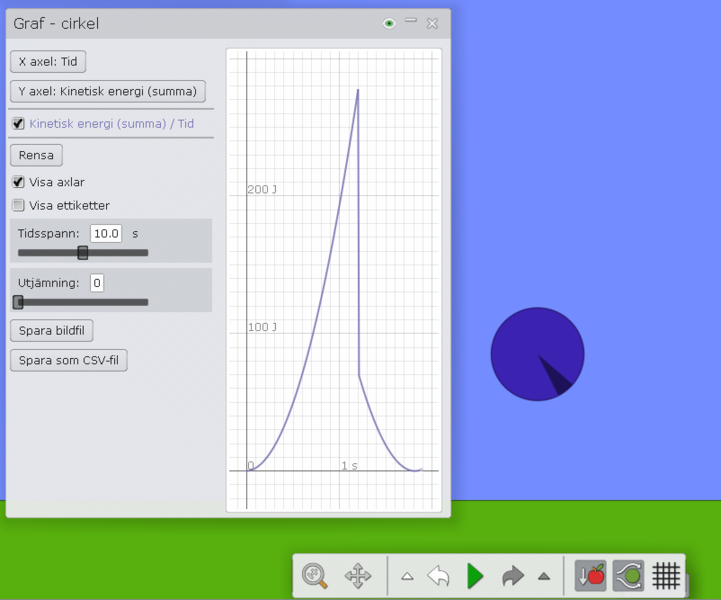Viewport: 721px width, 600px height.
Task: Click the 200 J axis label
Action: pos(262,189)
